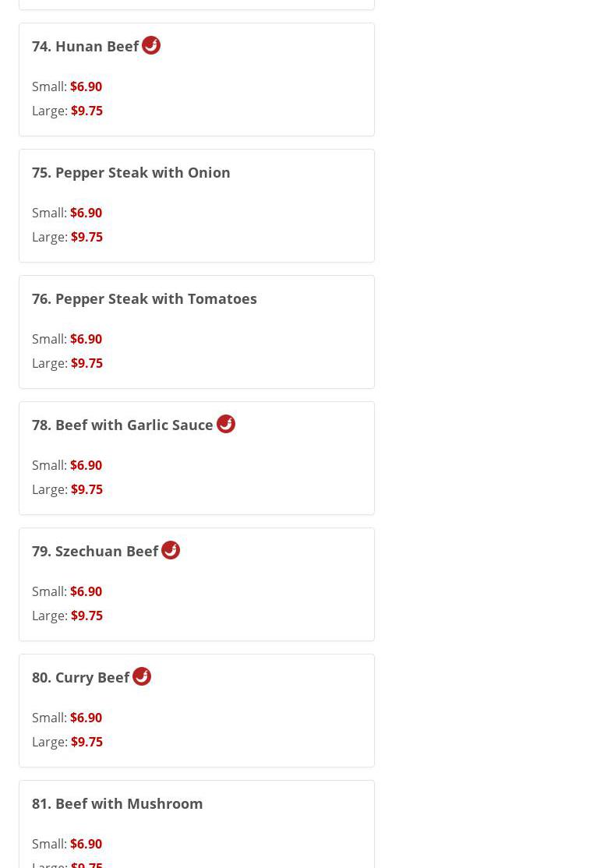Open the 74. Hunan Beef item
This screenshot has width=600, height=868.
click(x=85, y=47)
